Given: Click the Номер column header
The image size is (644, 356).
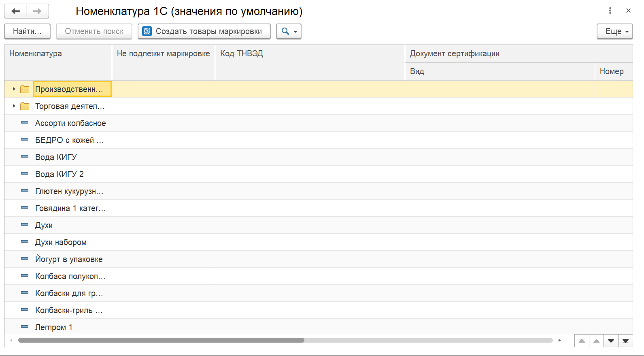Looking at the screenshot, I should [x=614, y=71].
